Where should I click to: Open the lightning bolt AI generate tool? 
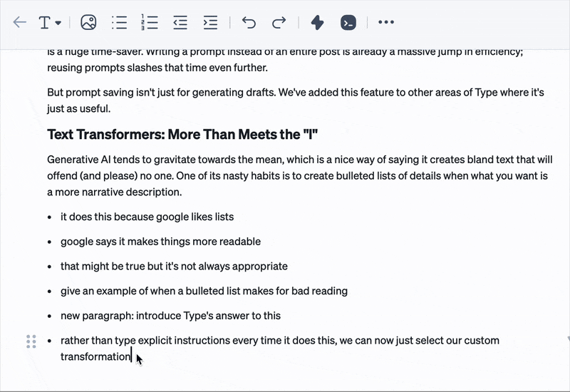317,22
